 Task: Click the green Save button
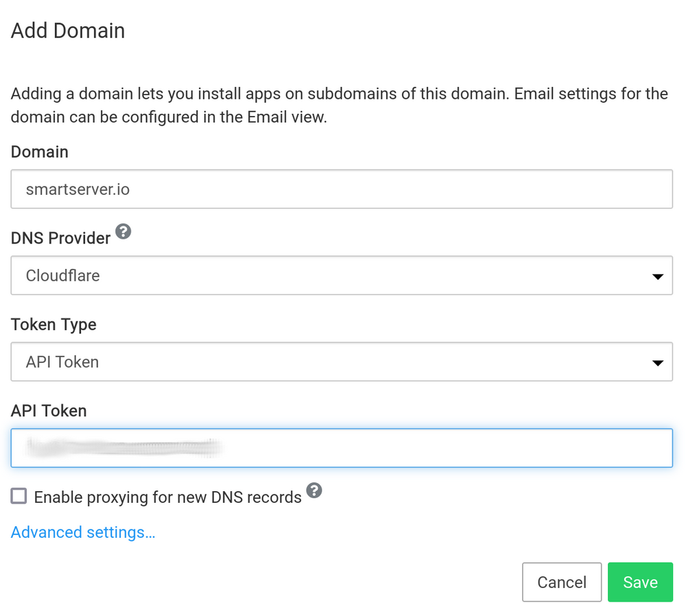tap(639, 582)
